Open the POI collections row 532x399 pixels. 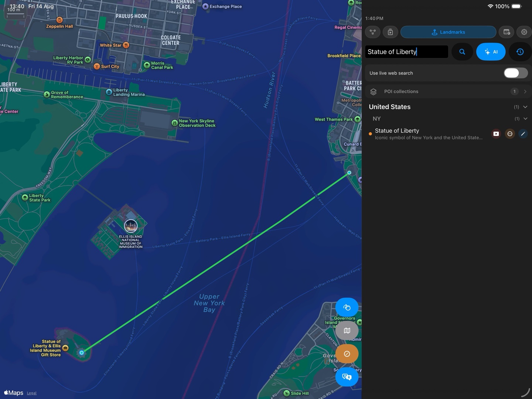448,92
